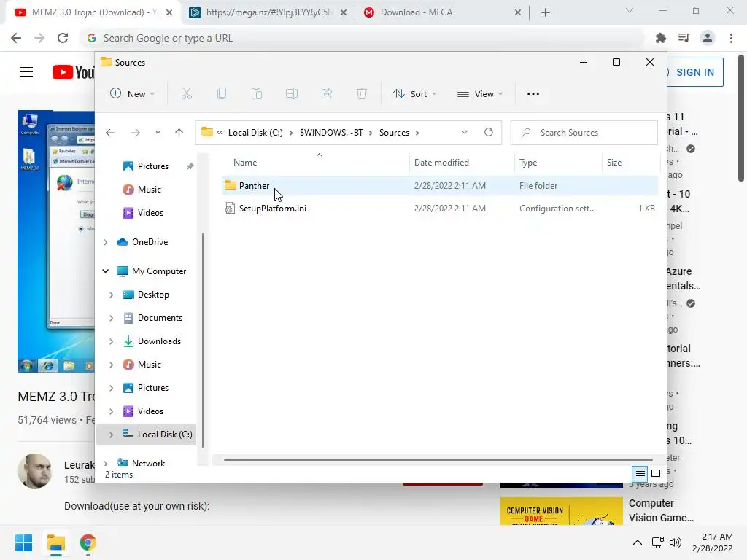This screenshot has height=560, width=747.
Task: Select SetupPlatform.ini file
Action: (x=439, y=209)
